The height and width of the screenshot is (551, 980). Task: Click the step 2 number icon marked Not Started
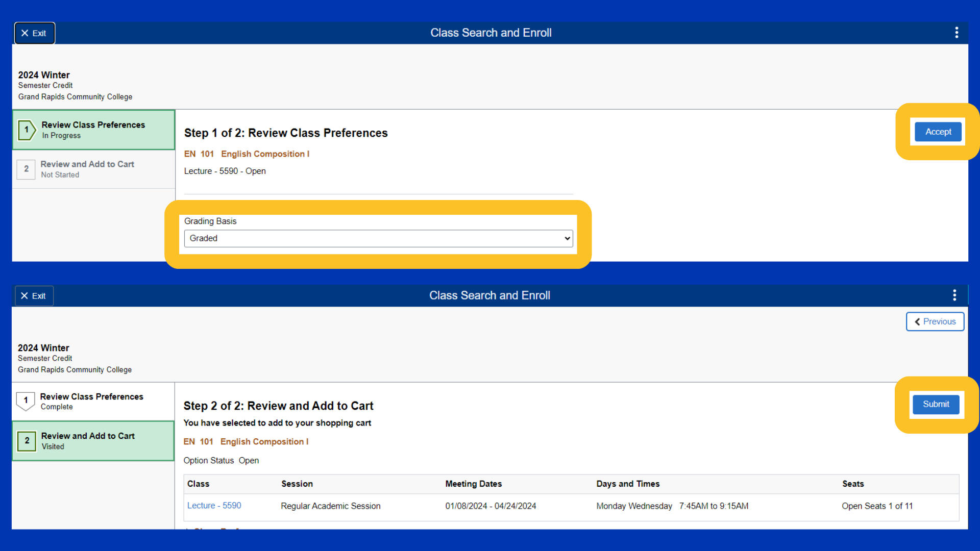point(27,169)
